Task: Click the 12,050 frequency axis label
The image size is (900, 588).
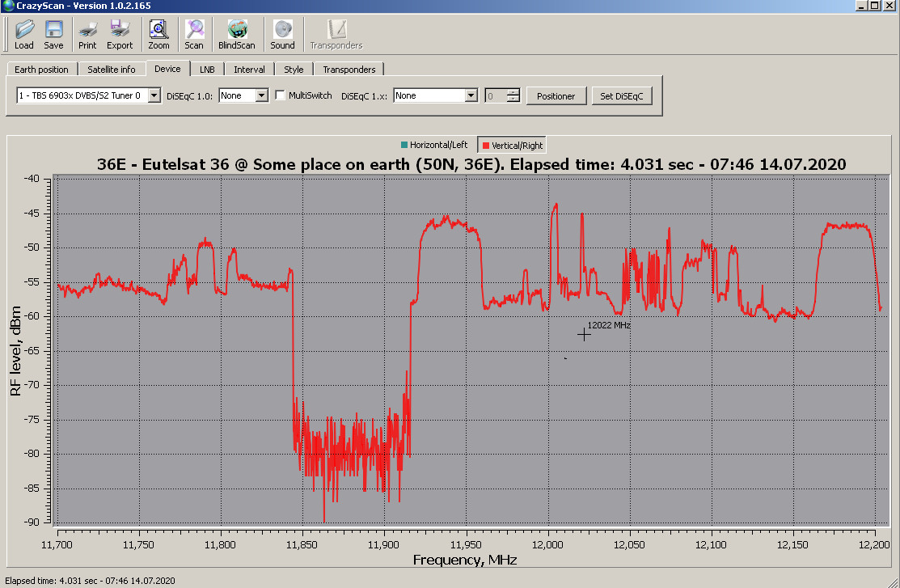Action: pos(629,544)
